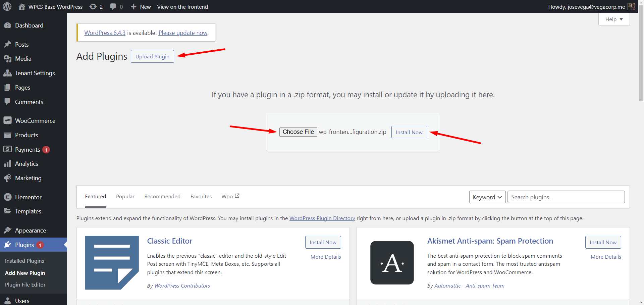
Task: Click the Tenant Settings network icon
Action: tap(7, 73)
